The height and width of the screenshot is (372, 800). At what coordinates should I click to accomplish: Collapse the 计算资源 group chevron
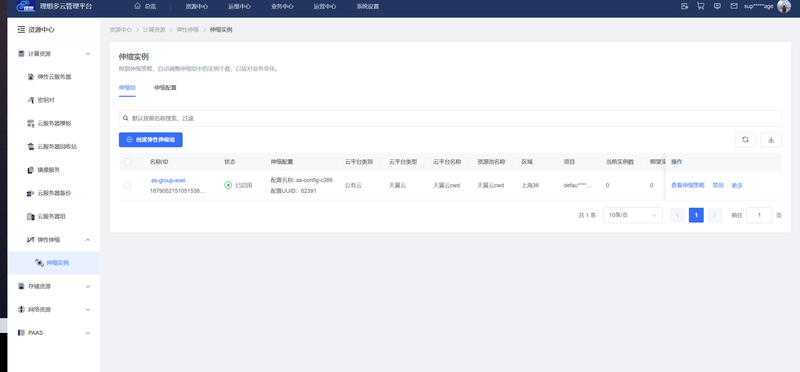click(88, 54)
